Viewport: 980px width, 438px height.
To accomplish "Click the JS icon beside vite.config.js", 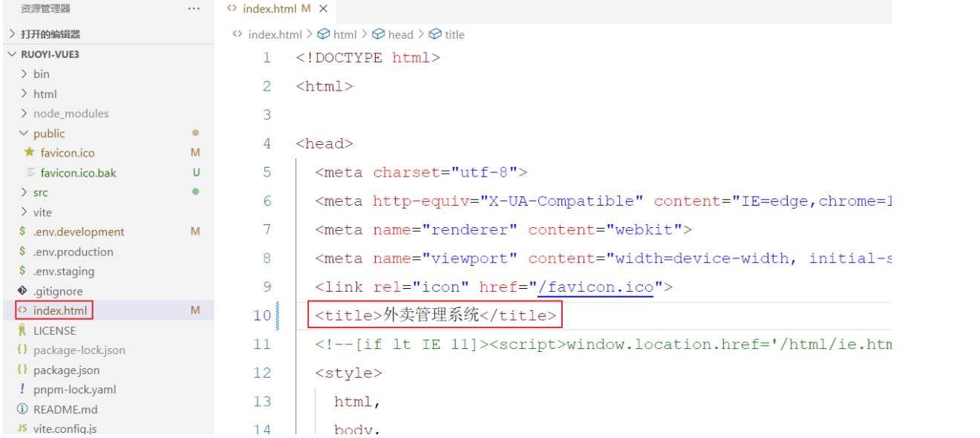I will tap(22, 428).
